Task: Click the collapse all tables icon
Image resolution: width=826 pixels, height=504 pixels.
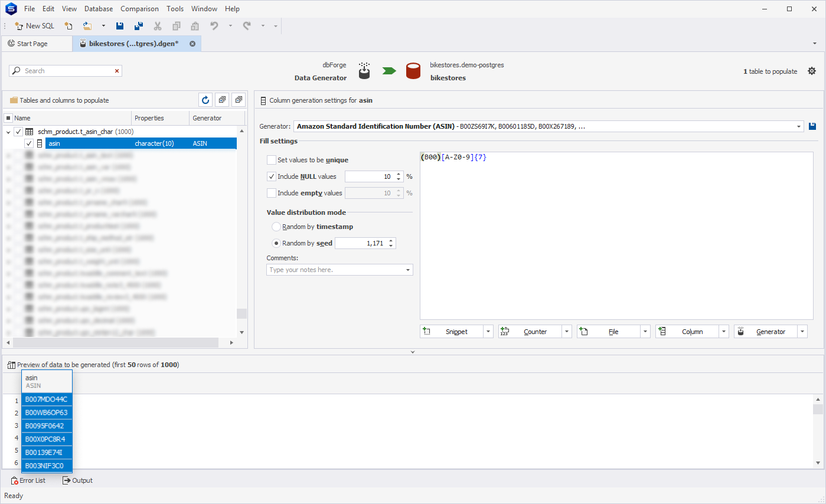Action: point(239,100)
